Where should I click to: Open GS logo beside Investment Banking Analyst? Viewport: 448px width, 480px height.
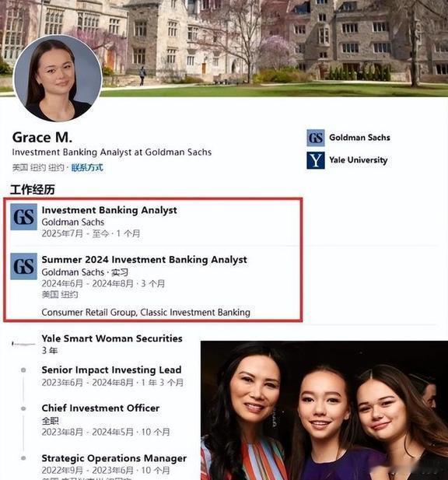(24, 217)
